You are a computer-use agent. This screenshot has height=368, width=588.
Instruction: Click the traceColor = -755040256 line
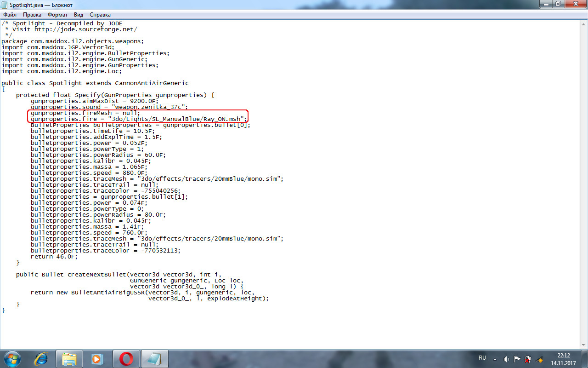[x=105, y=191]
